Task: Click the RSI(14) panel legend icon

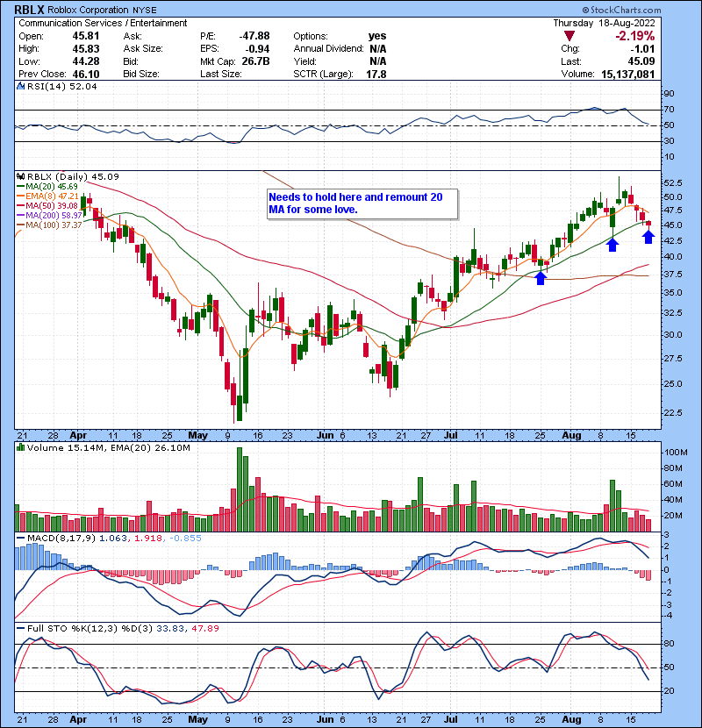Action: tap(22, 87)
